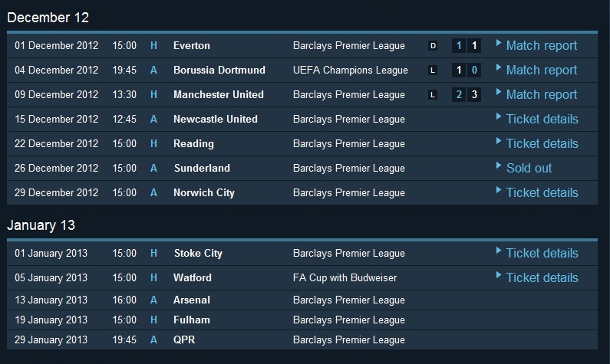Screen dimensions: 610x364
Task: Click the L result badge for Manchester United
Action: click(433, 95)
